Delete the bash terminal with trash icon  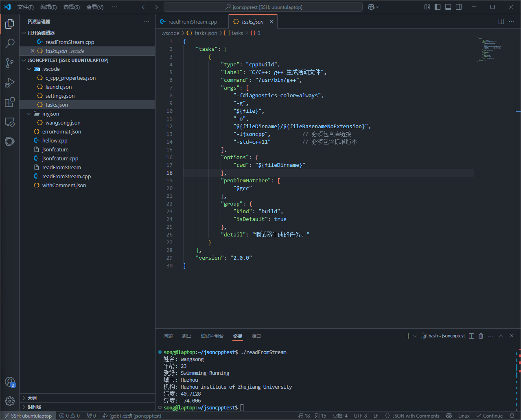click(481, 336)
